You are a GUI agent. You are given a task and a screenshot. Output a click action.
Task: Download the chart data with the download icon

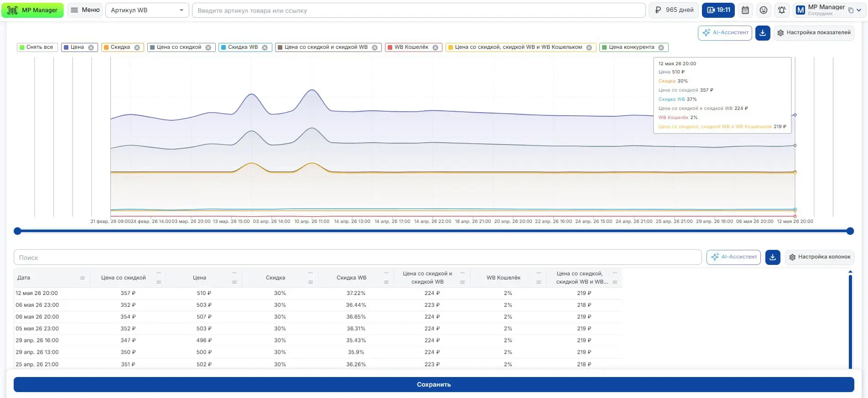tap(763, 33)
